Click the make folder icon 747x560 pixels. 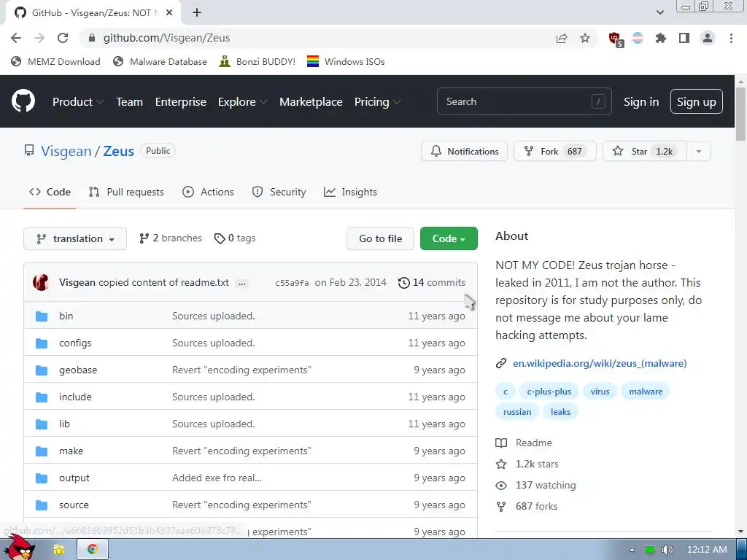click(42, 451)
